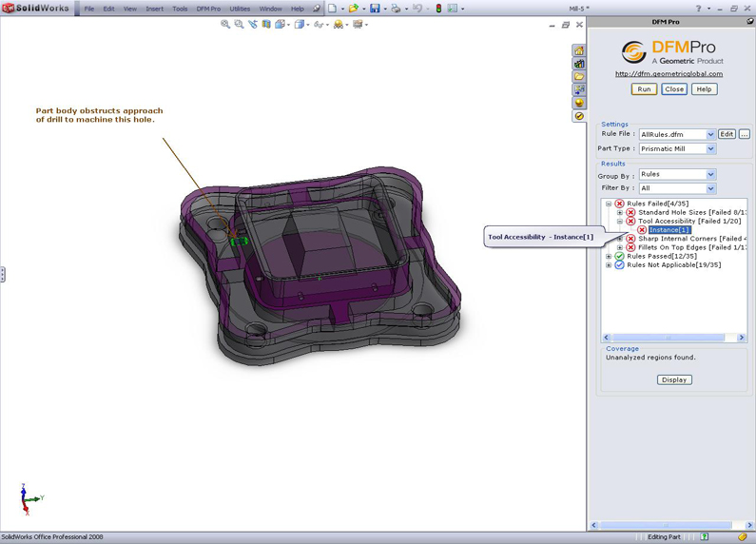Click the Undo icon
The image size is (756, 544).
pos(417,9)
